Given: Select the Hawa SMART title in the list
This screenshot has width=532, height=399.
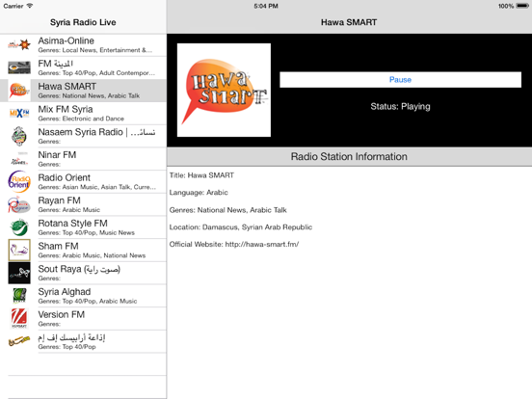Looking at the screenshot, I should 67,86.
